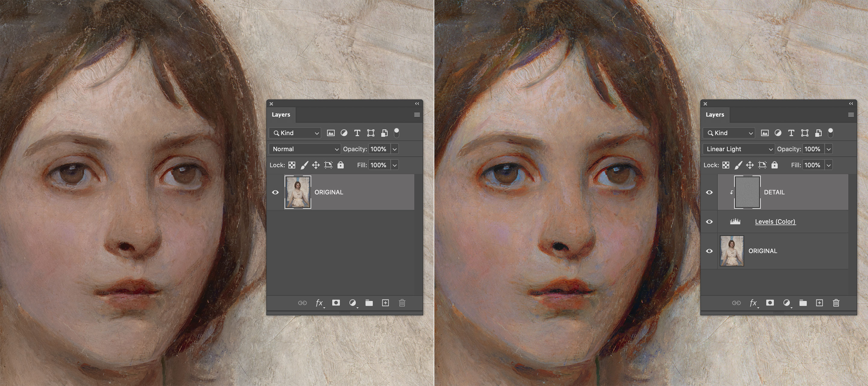
Task: Create new layer in right panel
Action: coord(819,303)
